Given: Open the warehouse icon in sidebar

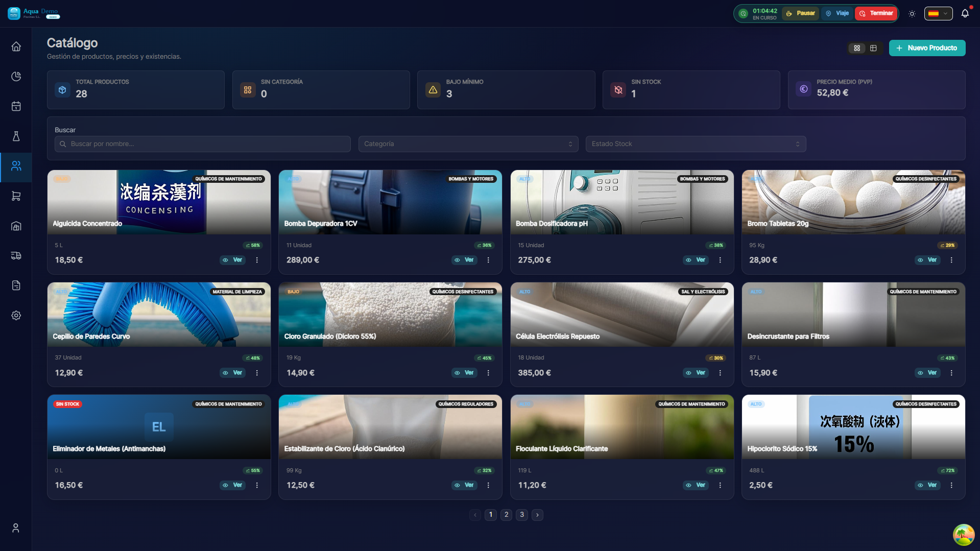Looking at the screenshot, I should 16,226.
